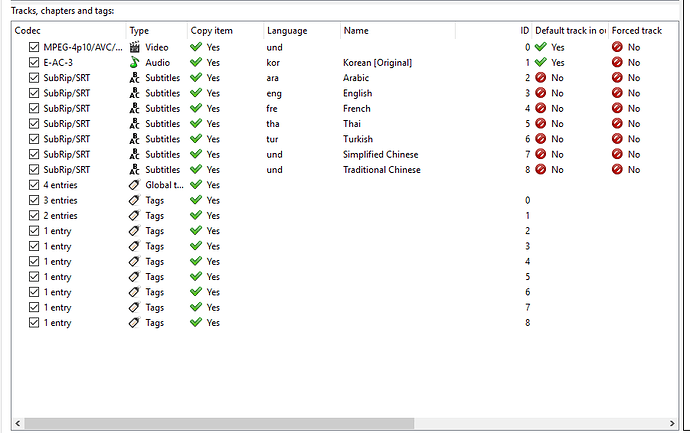Viewport: 690px width, 433px height.
Task: Toggle the Arabic SubRip/SRT track checkbox
Action: (34, 78)
